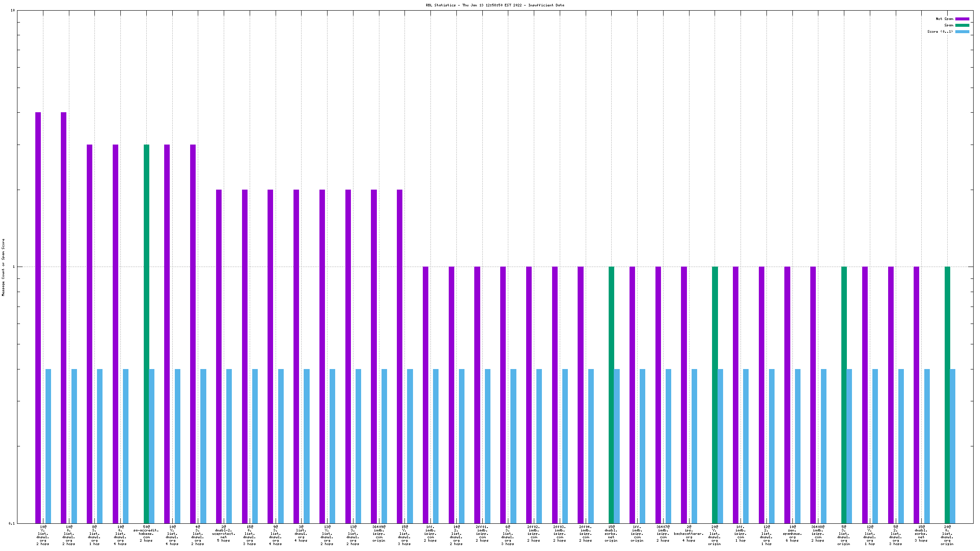Click the Message Count y-axis title
Viewport: 980px width, 551px height.
3,267
